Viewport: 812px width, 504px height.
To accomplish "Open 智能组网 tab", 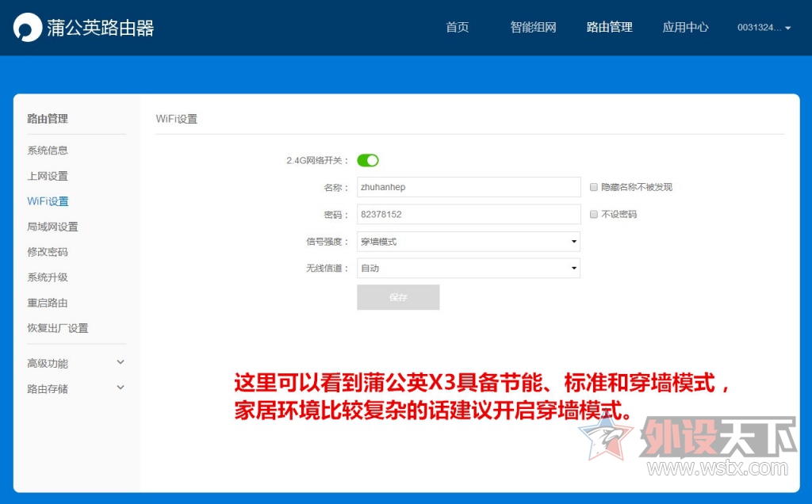I will tap(533, 28).
